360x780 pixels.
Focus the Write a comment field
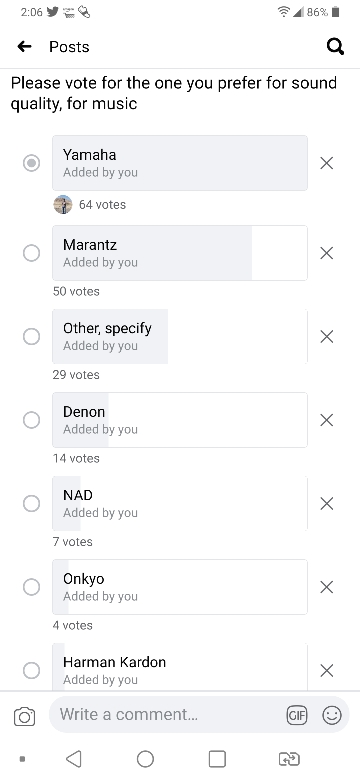(168, 715)
